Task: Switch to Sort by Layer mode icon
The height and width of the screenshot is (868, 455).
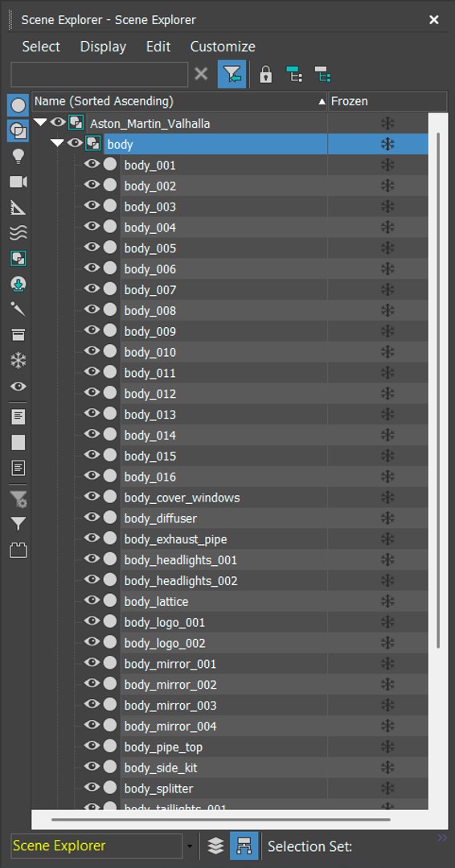Action: (x=216, y=845)
